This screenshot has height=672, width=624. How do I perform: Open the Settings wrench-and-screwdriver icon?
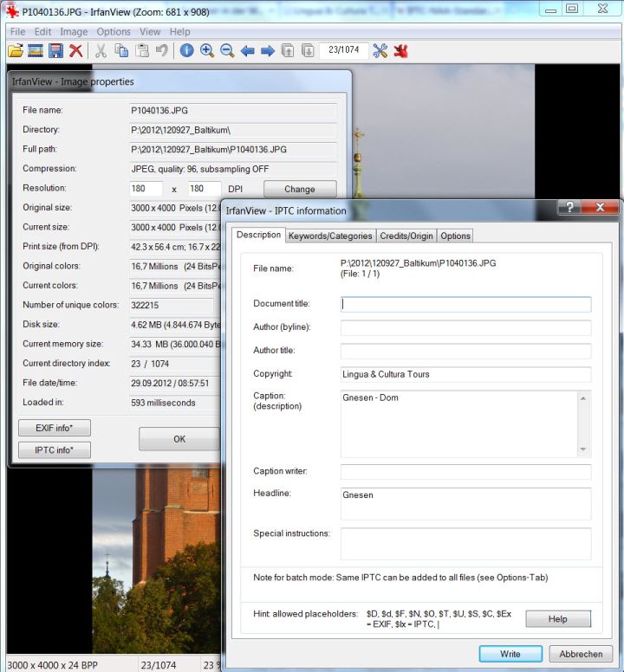tap(380, 50)
